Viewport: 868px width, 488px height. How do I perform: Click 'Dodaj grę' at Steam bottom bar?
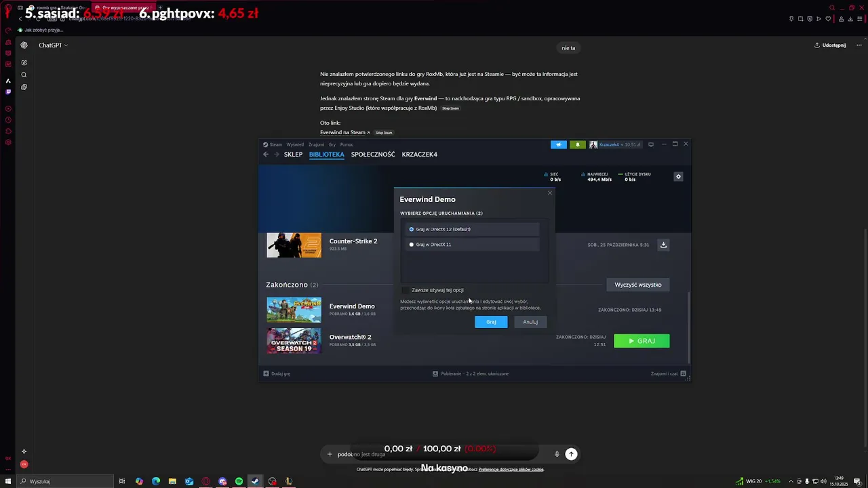pos(277,373)
